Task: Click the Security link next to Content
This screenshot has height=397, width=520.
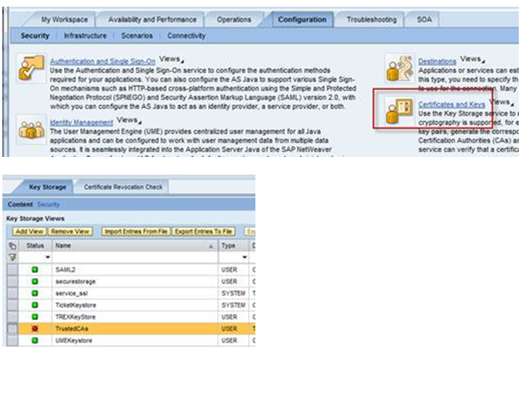Action: (x=48, y=204)
